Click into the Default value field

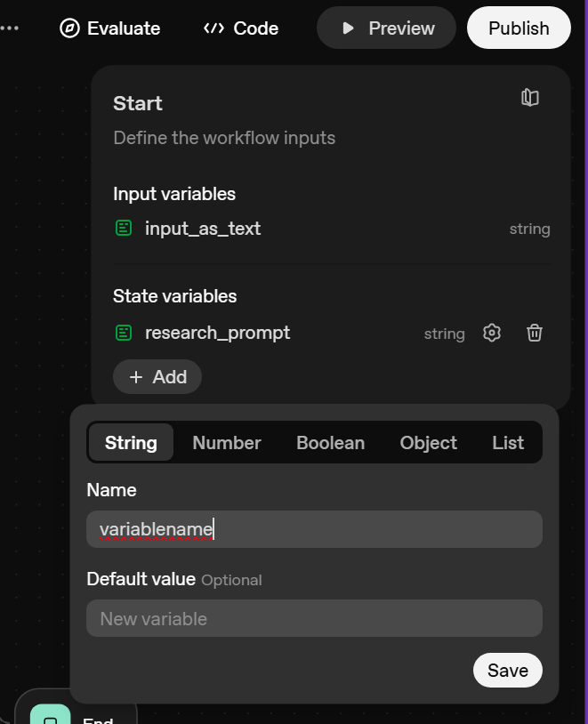coord(314,618)
